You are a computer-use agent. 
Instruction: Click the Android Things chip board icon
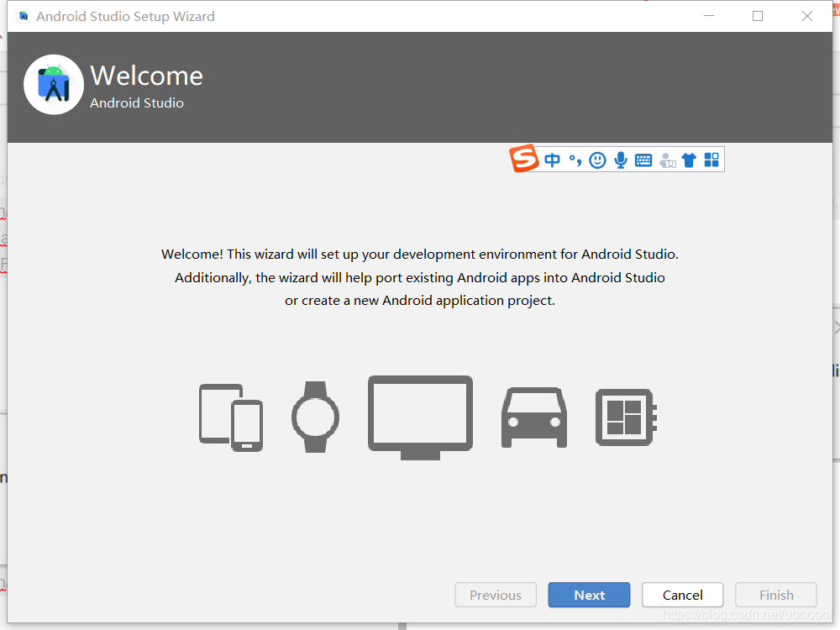pos(626,417)
